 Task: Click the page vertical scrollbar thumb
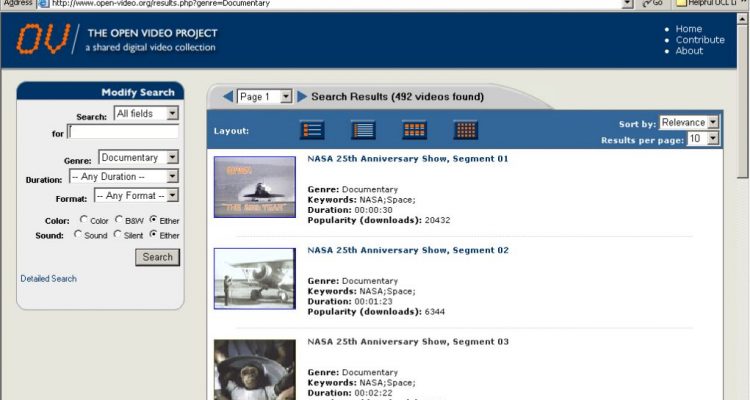coord(743,100)
